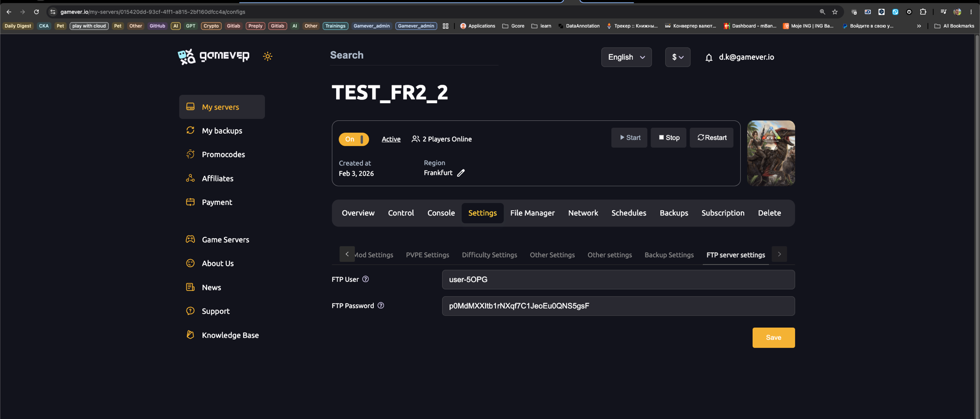Image resolution: width=980 pixels, height=419 pixels.
Task: Click the ARK game thumbnail image
Action: [x=771, y=153]
